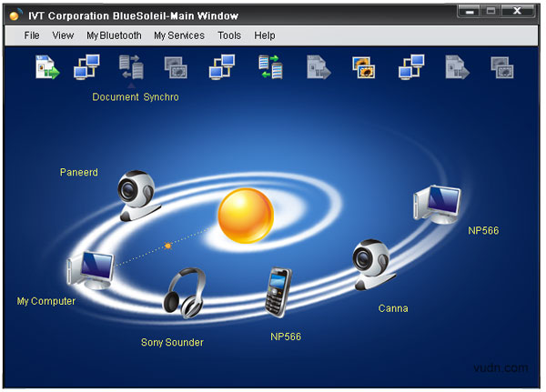
Task: Select the Canna webcam device
Action: 373,265
